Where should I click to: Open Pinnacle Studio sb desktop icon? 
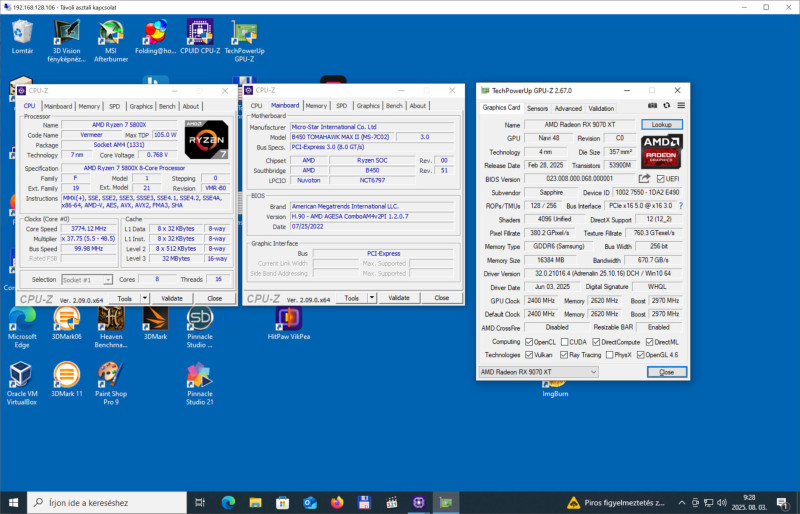pyautogui.click(x=200, y=327)
